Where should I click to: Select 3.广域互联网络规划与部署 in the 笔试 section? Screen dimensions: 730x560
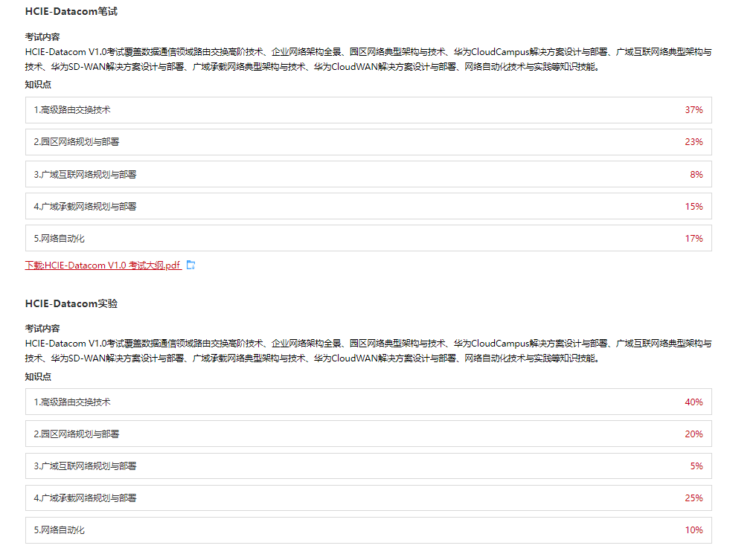[368, 175]
